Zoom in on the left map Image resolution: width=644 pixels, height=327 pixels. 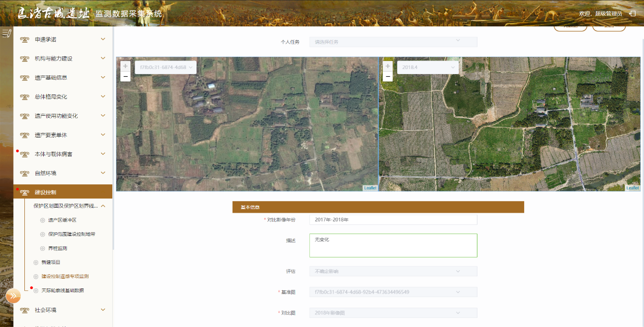coord(125,66)
